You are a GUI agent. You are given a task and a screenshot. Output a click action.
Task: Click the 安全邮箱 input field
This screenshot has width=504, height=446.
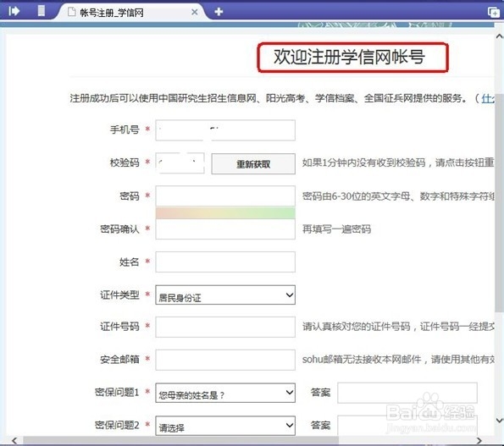[225, 360]
